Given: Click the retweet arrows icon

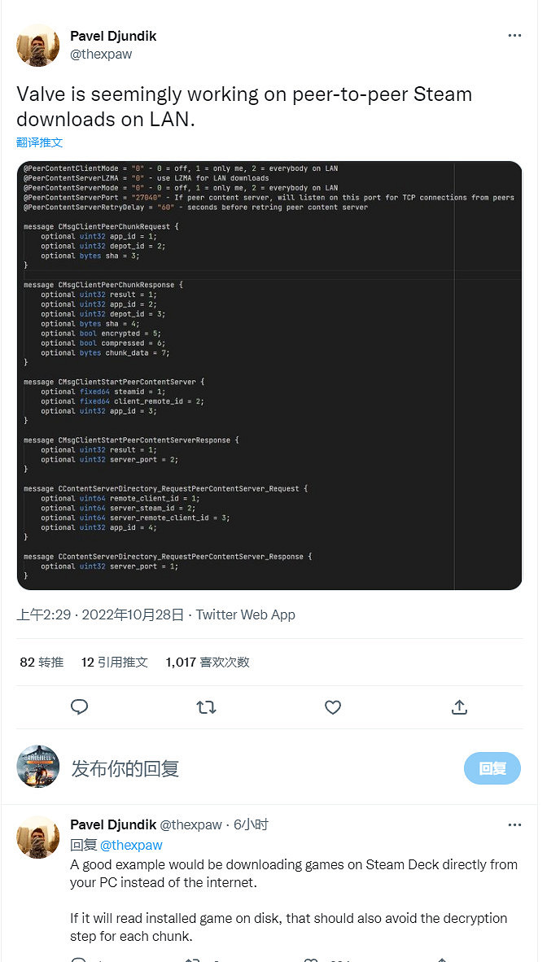Looking at the screenshot, I should (x=206, y=706).
